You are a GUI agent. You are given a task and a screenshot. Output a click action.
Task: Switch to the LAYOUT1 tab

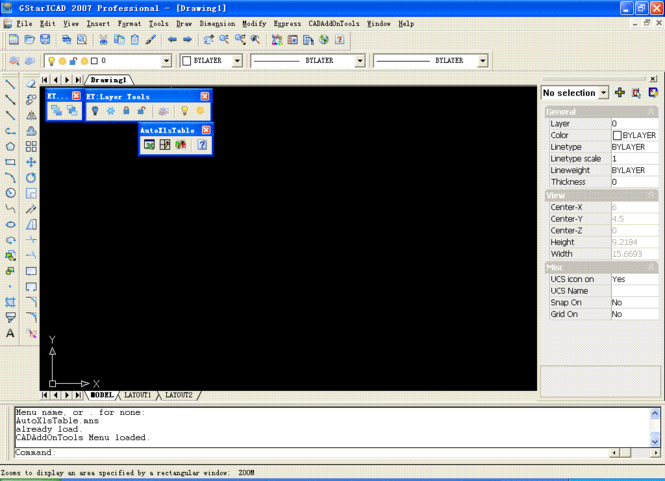tap(137, 395)
